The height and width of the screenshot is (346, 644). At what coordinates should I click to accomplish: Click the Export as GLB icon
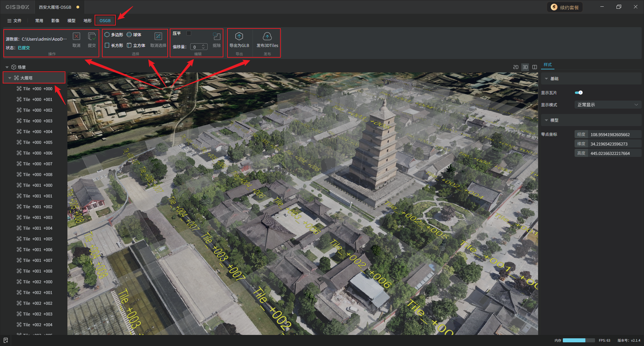pos(239,37)
